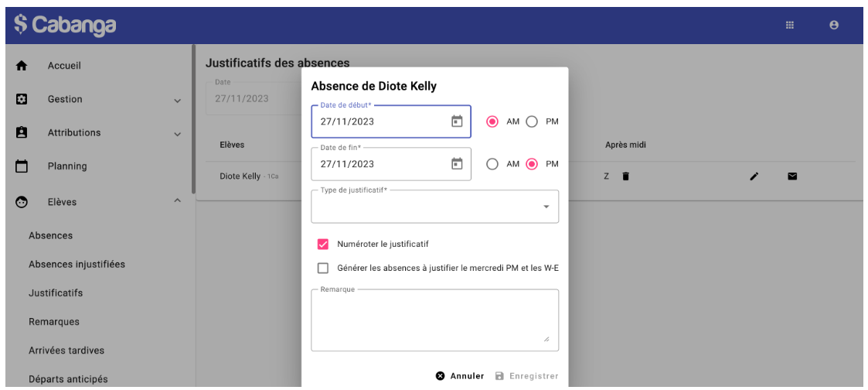The height and width of the screenshot is (390, 868).
Task: Collapse the Elèves menu section
Action: click(177, 202)
